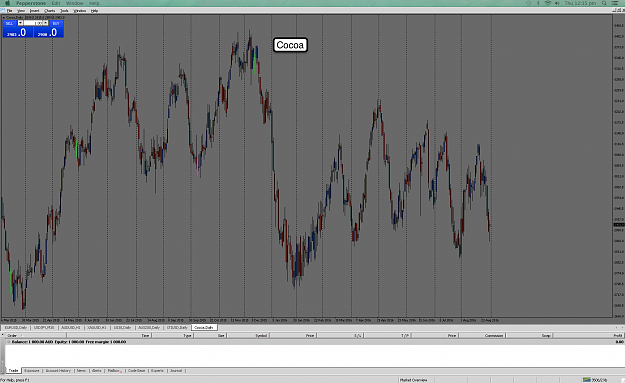Image resolution: width=625 pixels, height=383 pixels.
Task: Open the Mailbox terminal tab
Action: [x=114, y=371]
